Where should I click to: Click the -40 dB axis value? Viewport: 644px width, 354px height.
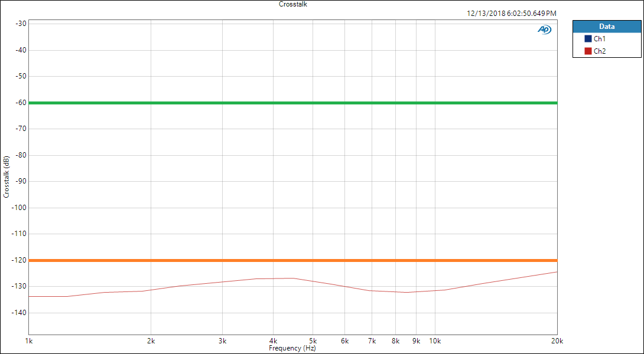tap(21, 50)
